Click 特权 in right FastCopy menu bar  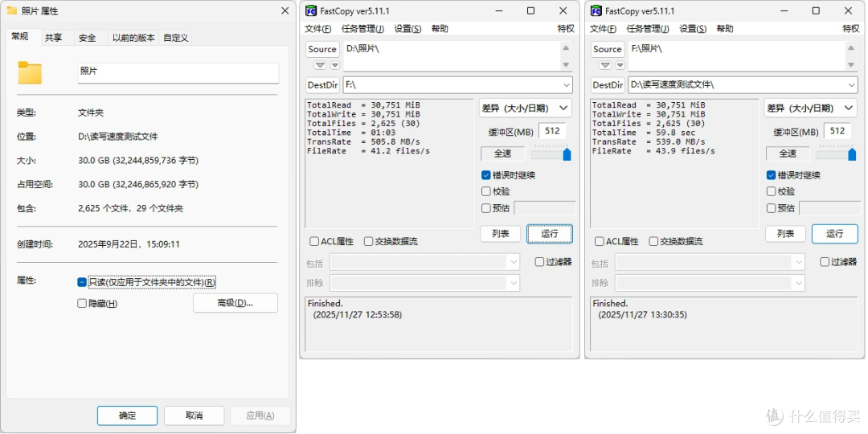[x=851, y=29]
